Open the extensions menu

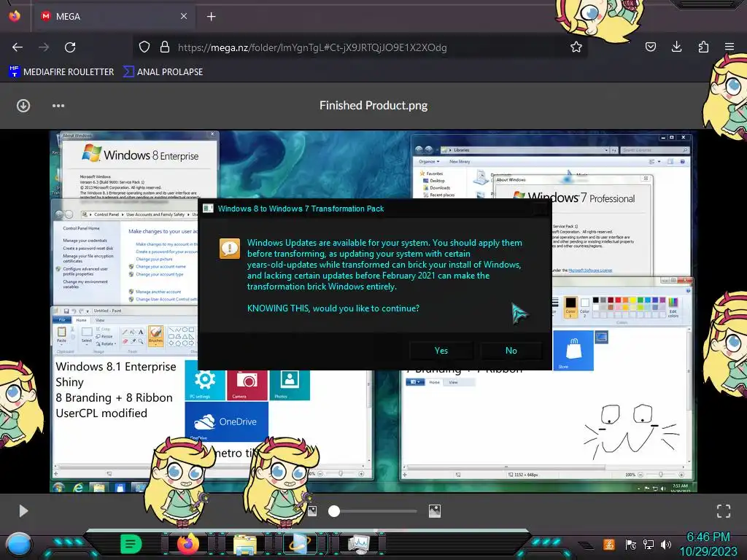pyautogui.click(x=703, y=47)
